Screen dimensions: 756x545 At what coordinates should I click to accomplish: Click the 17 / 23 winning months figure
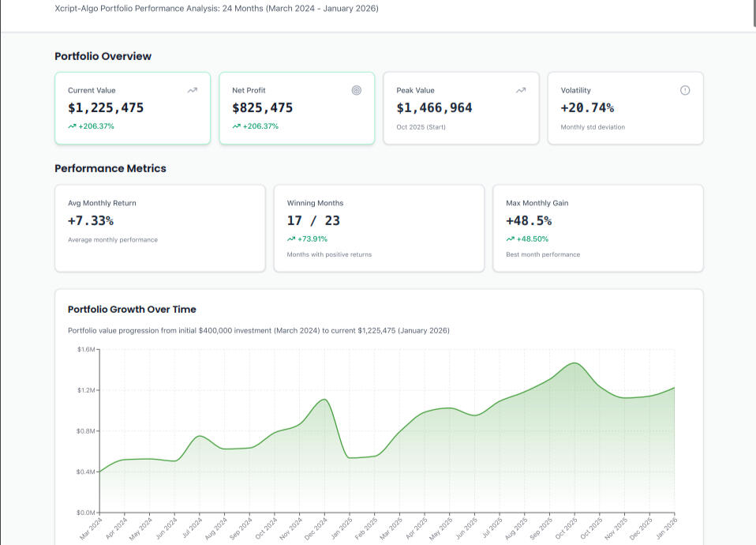pyautogui.click(x=313, y=221)
